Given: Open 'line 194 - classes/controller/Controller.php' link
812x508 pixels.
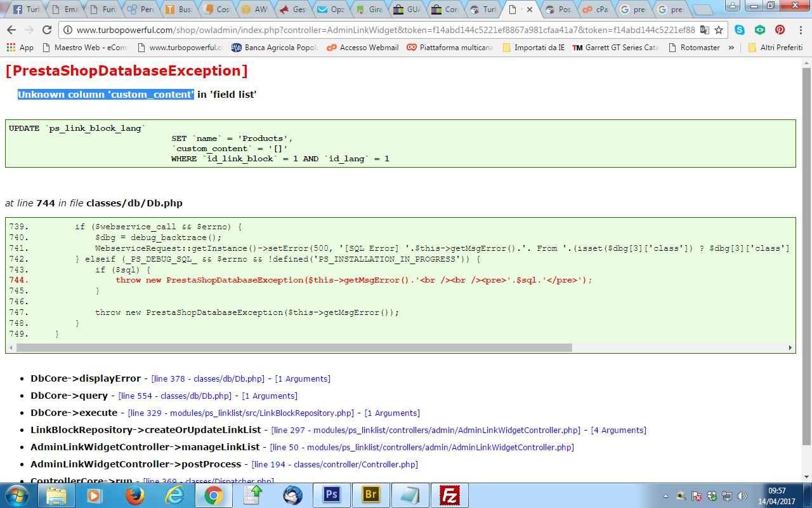Looking at the screenshot, I should 334,465.
